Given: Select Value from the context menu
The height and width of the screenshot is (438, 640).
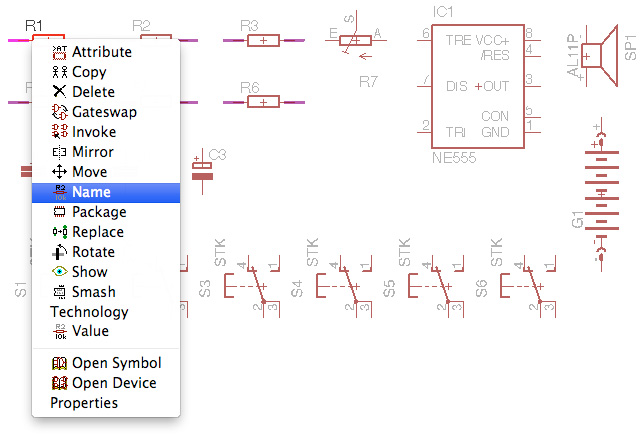Looking at the screenshot, I should click(x=90, y=331).
